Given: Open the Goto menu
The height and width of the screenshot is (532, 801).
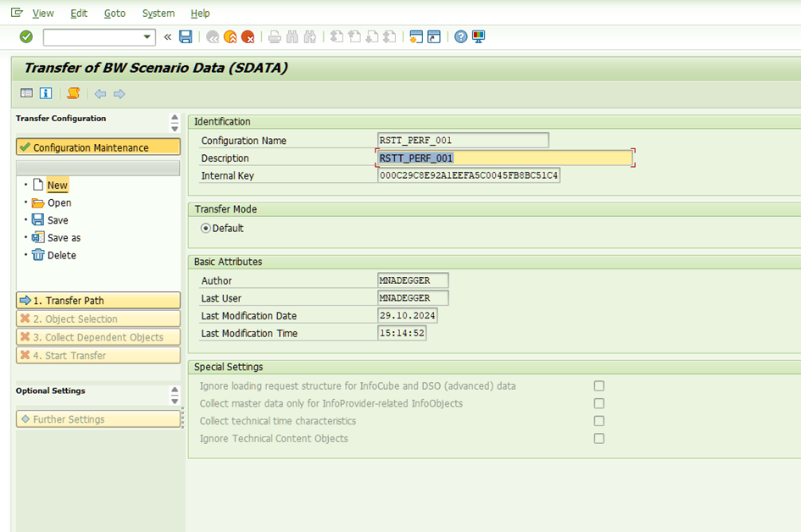Looking at the screenshot, I should pos(114,13).
